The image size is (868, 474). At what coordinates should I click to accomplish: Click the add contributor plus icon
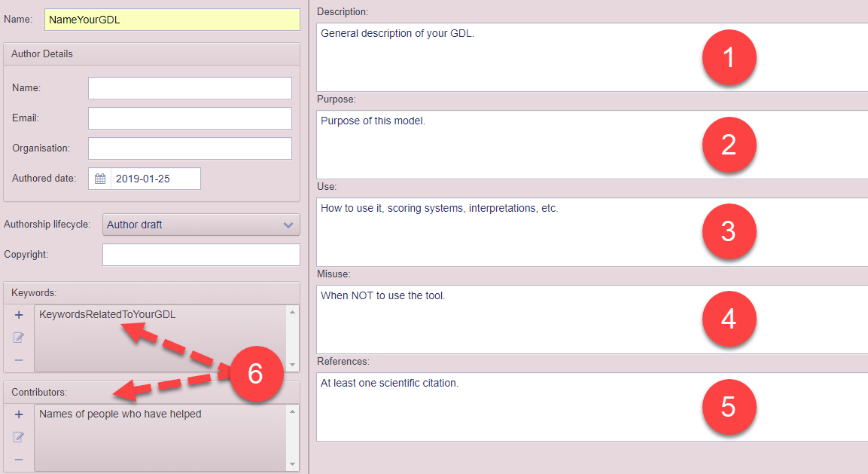[x=19, y=414]
